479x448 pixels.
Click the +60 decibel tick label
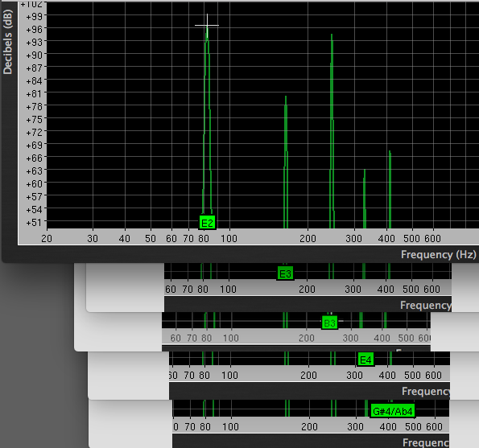pos(34,183)
